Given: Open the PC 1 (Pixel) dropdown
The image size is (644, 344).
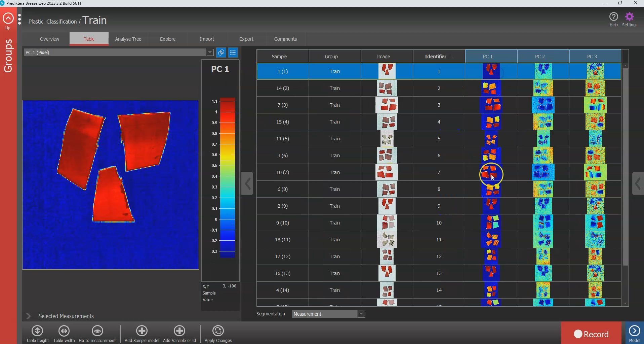Looking at the screenshot, I should tap(210, 53).
